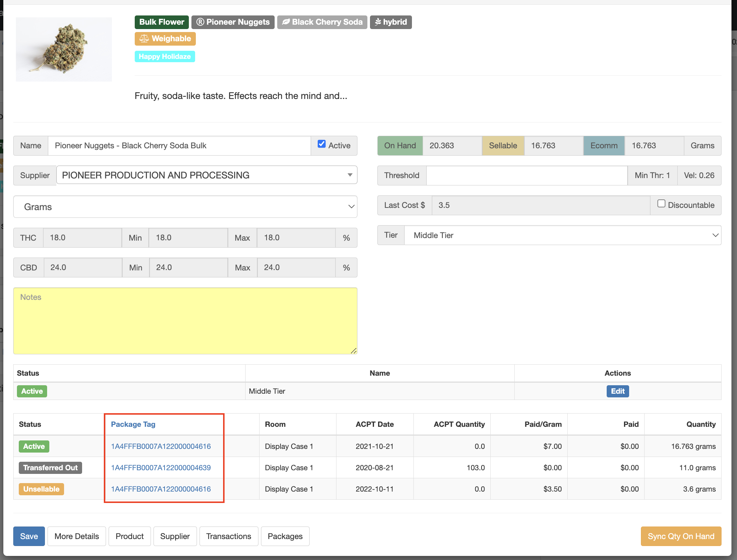Open package tag link in Unsellable row
The height and width of the screenshot is (560, 737).
pos(161,489)
